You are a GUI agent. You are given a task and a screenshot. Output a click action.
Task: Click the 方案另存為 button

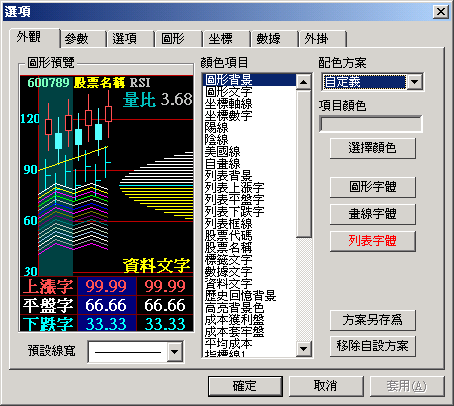373,320
